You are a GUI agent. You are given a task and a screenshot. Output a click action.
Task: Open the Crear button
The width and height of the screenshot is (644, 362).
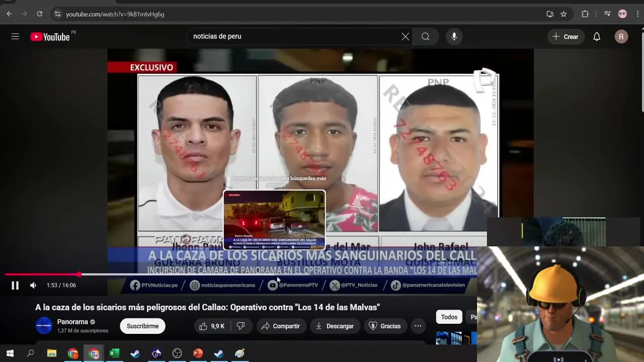point(566,37)
